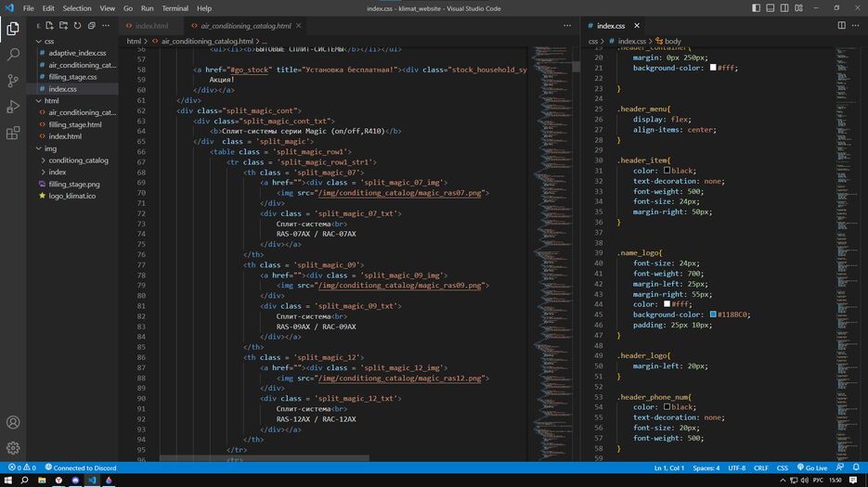Switch to the index.html editor tab
Image resolution: width=868 pixels, height=487 pixels.
pyautogui.click(x=151, y=26)
